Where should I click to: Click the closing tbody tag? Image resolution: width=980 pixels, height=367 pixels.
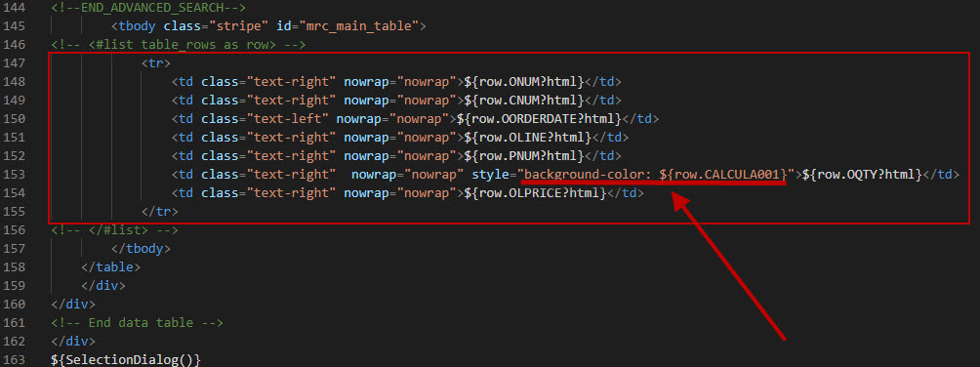tap(142, 248)
